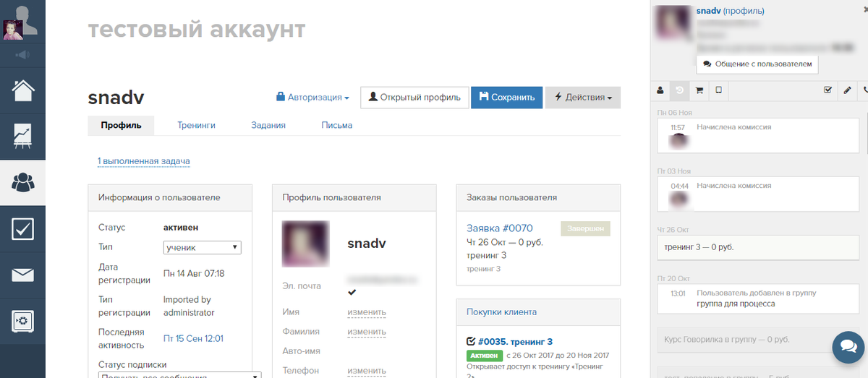Screen dimensions: 868x378
Task: Open the Заявка #0070 order link
Action: (x=500, y=228)
